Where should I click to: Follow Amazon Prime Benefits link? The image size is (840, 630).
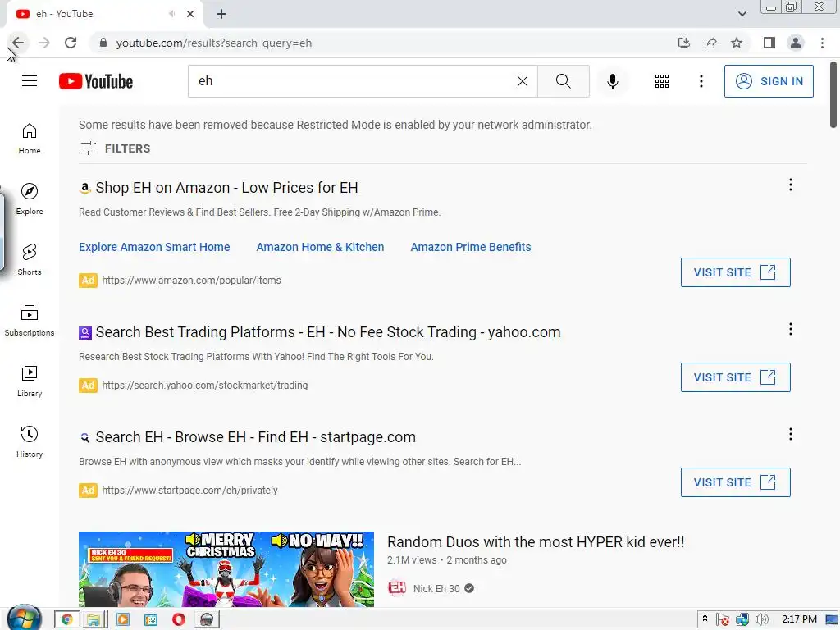click(470, 247)
